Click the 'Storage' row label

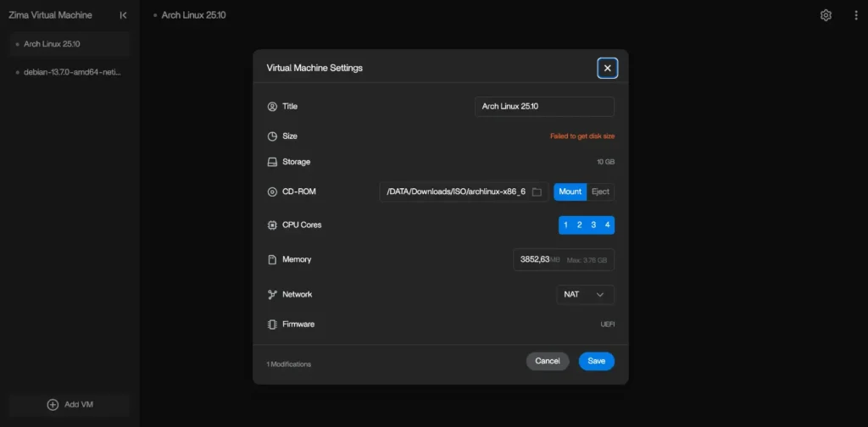point(296,162)
